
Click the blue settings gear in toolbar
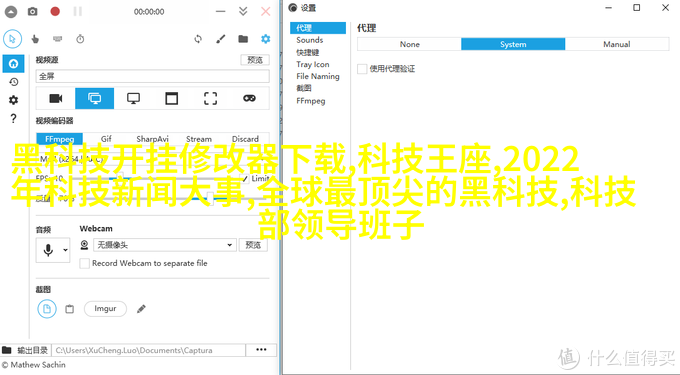(265, 39)
